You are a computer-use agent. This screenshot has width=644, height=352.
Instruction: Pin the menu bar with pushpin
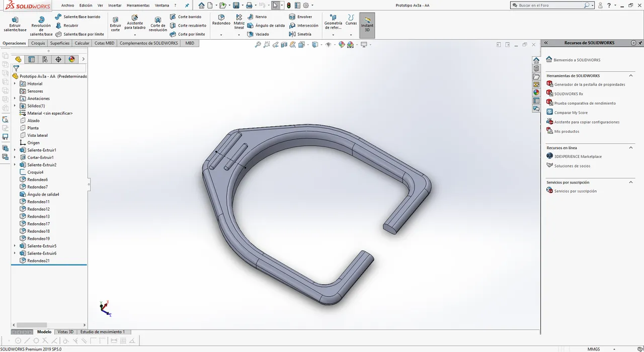pyautogui.click(x=187, y=6)
